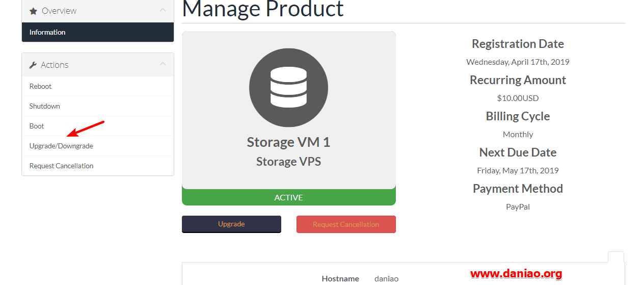This screenshot has width=644, height=285.
Task: Choose Shutdown in the Actions list
Action: click(x=98, y=106)
